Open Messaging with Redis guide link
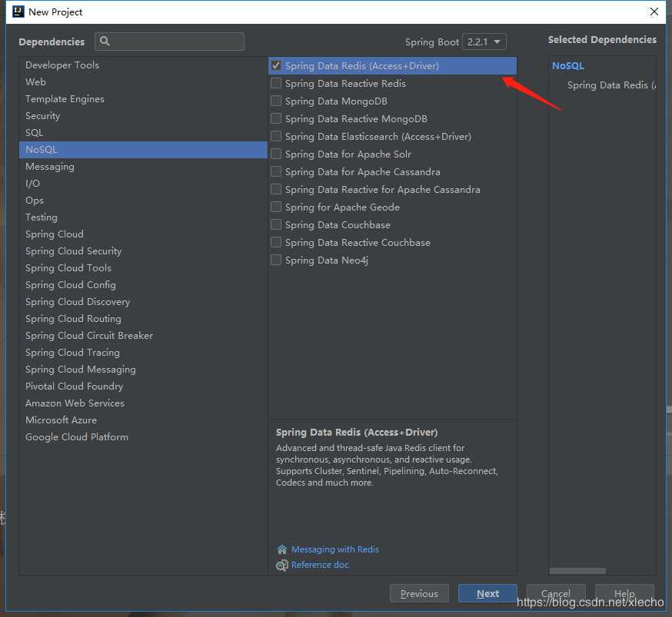672x617 pixels. 335,549
